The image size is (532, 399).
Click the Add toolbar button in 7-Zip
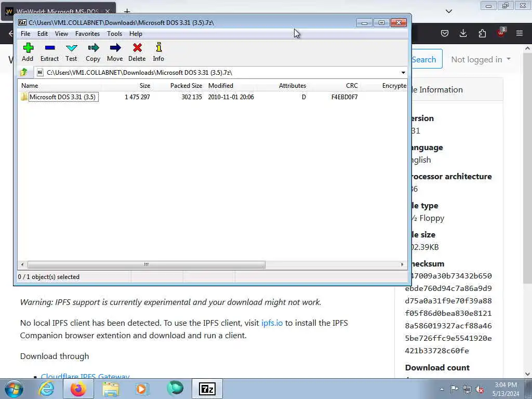point(28,52)
